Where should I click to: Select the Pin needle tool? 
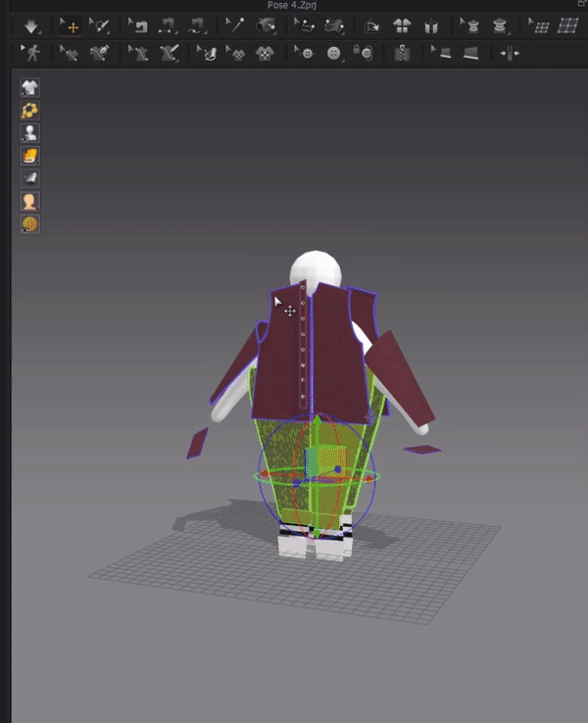235,25
